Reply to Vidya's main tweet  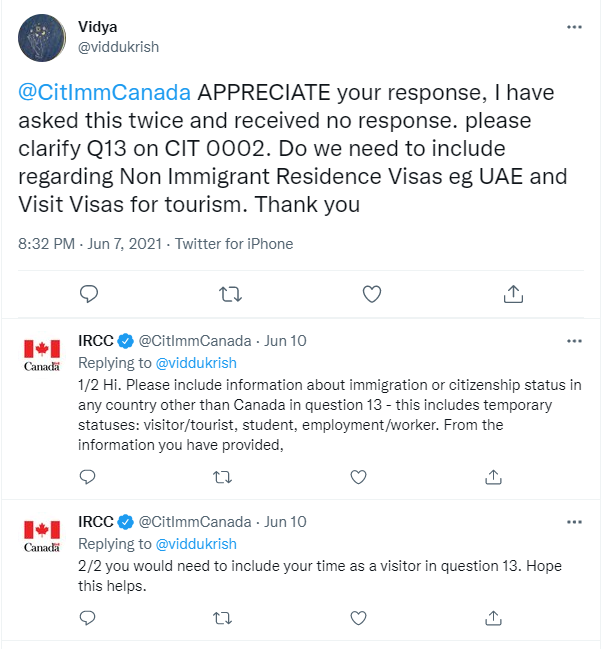(89, 295)
